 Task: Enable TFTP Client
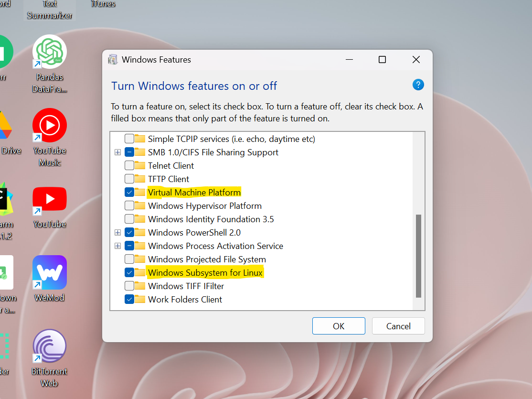pyautogui.click(x=129, y=179)
